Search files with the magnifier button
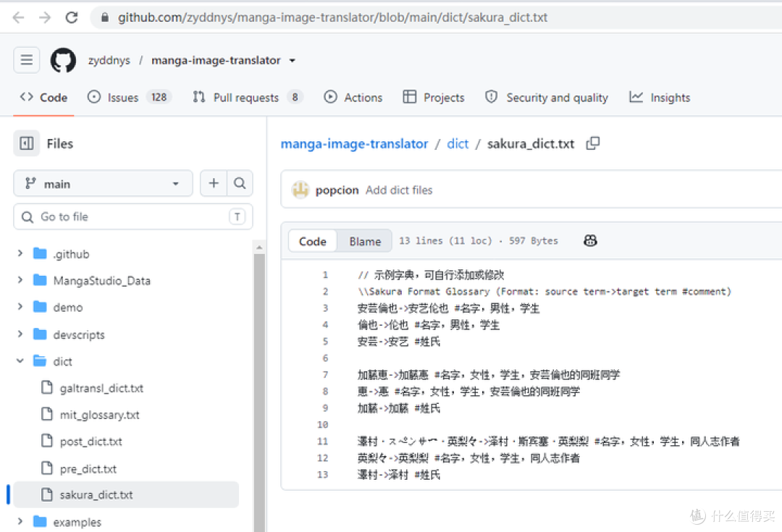Viewport: 782px width, 532px height. [240, 183]
